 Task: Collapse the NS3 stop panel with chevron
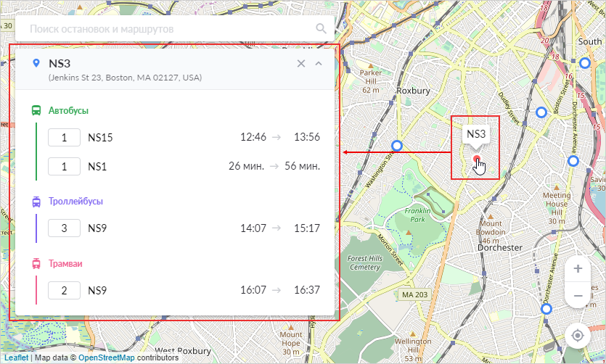point(319,64)
